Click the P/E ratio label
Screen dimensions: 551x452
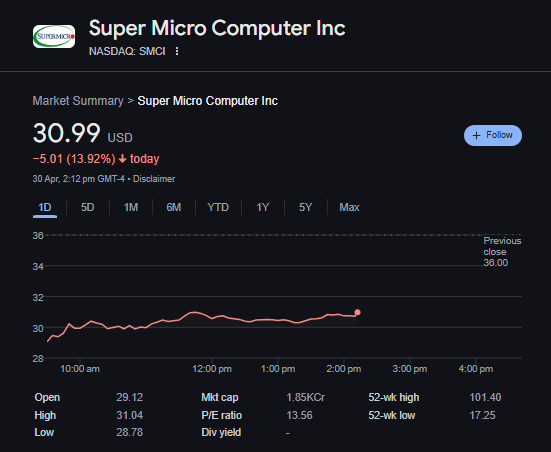[221, 415]
